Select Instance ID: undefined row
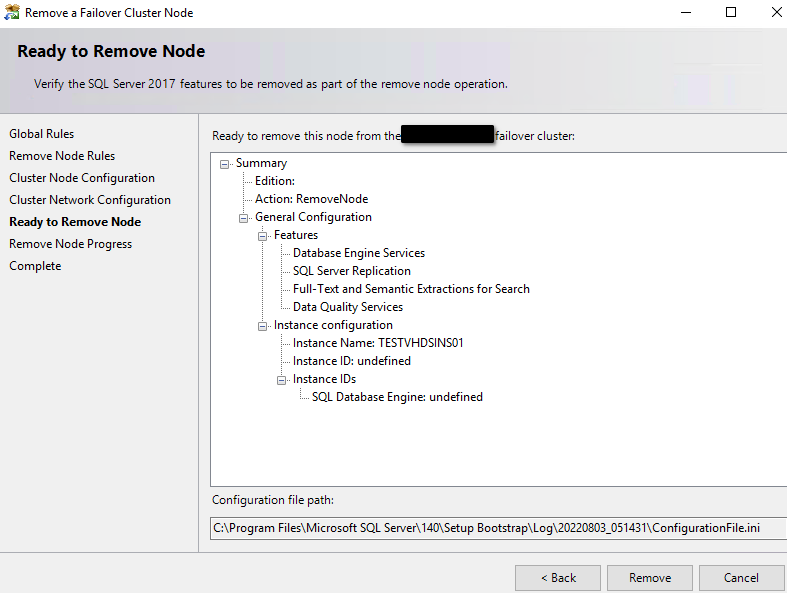This screenshot has width=787, height=593. [352, 361]
